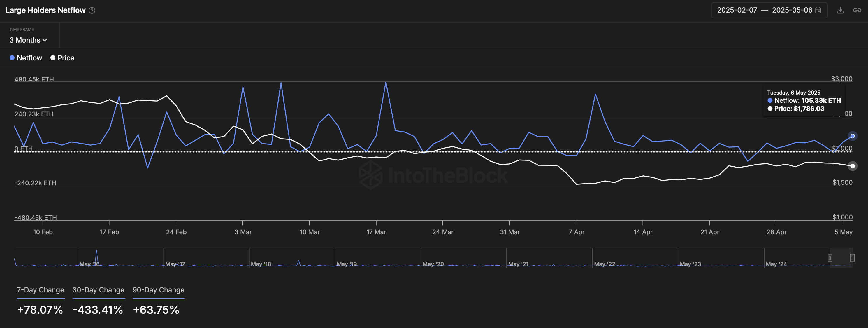Expand the 3 Months time frame dropdown

28,40
